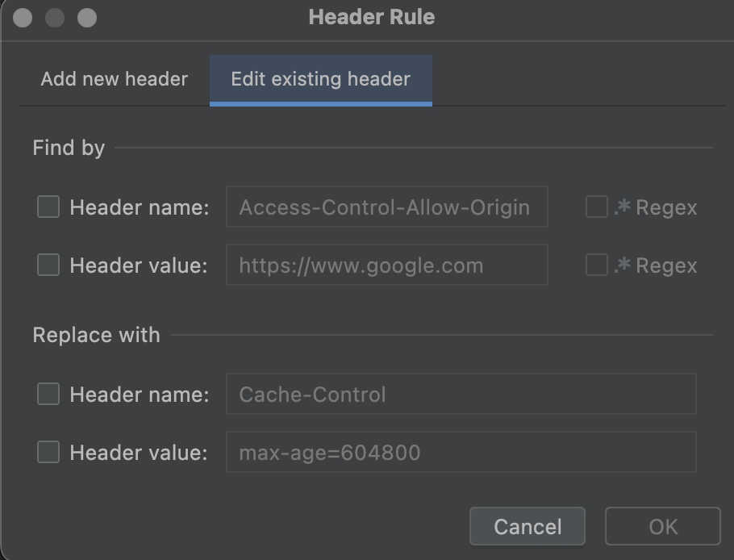734x560 pixels.
Task: Enable the Header value checkbox under Find by
Action: pos(48,265)
